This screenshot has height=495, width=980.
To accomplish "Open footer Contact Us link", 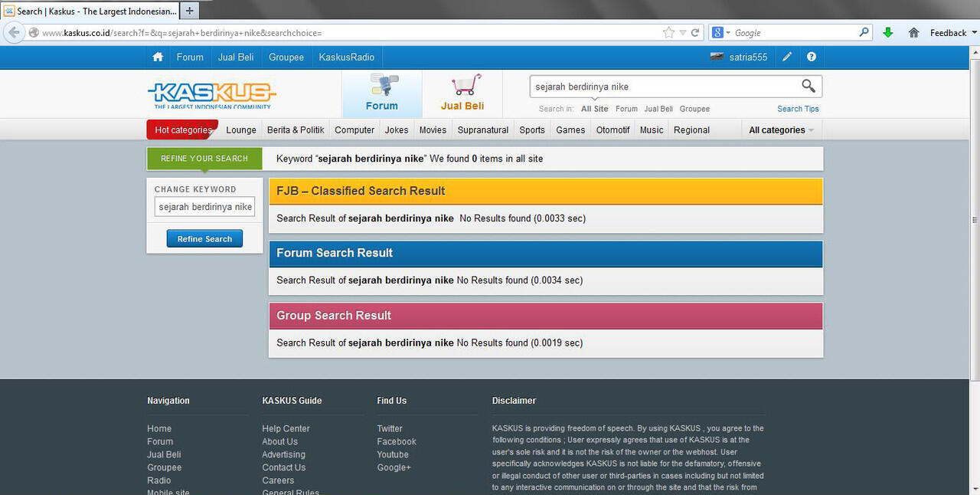I will 283,468.
